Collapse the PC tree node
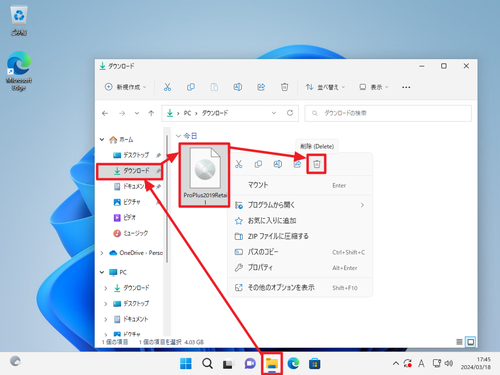 102,272
